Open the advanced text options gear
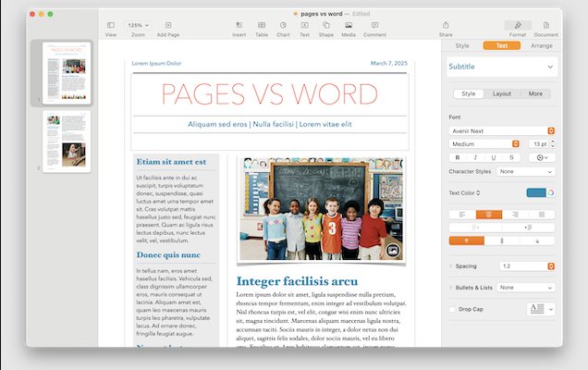 point(542,157)
